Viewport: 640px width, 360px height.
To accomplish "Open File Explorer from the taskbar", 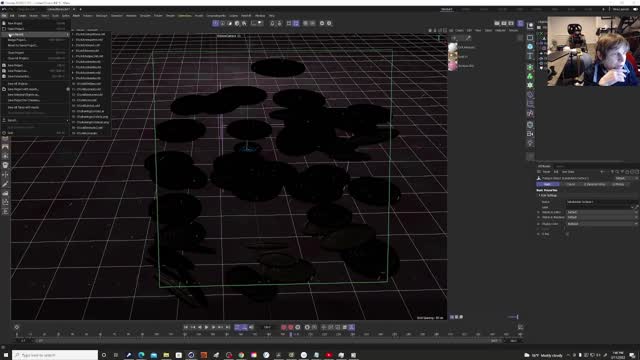I will (166, 355).
